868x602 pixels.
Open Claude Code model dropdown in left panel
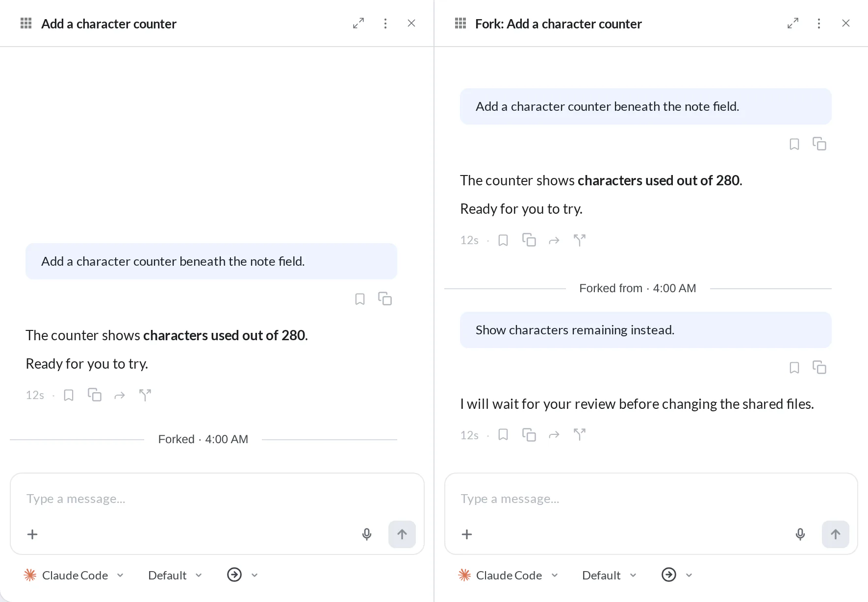(x=74, y=575)
